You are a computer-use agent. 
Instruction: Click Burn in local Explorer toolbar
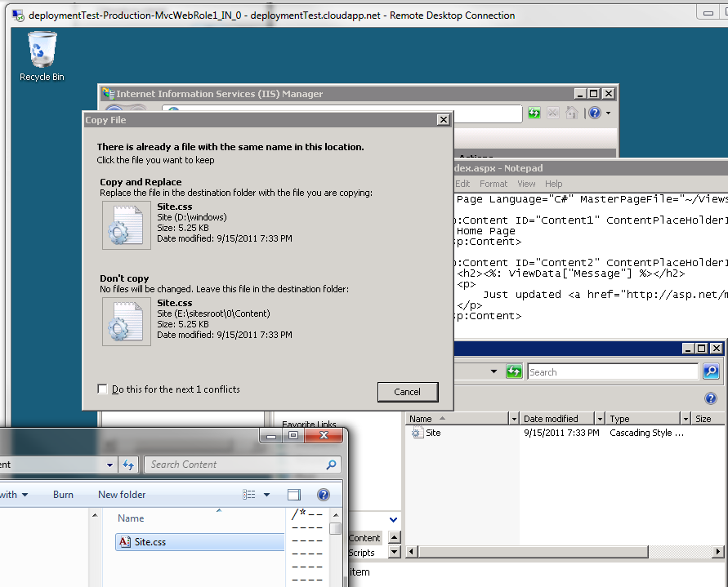(x=63, y=495)
